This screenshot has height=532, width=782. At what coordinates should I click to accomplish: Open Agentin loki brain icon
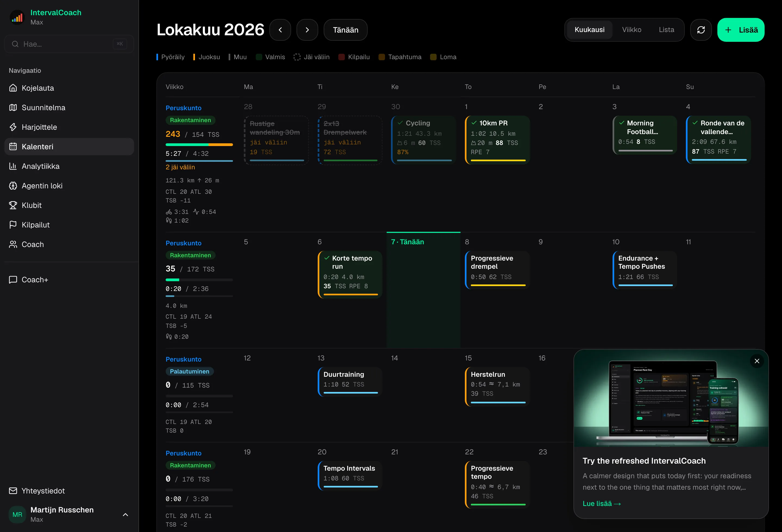point(13,185)
